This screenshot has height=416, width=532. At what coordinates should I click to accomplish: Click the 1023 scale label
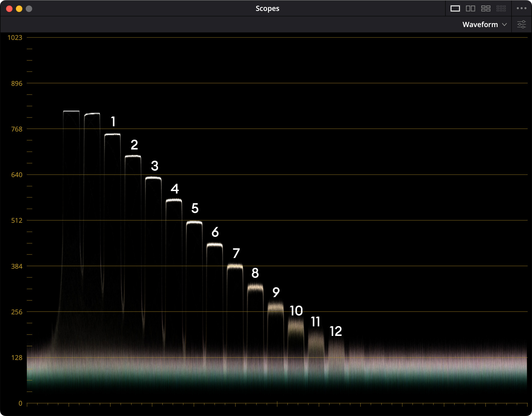pyautogui.click(x=15, y=38)
